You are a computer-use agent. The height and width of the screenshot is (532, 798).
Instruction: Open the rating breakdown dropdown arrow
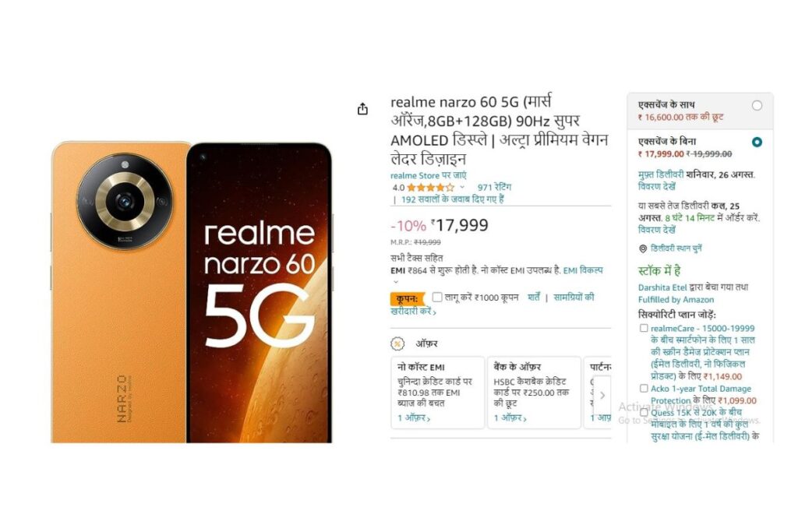(x=462, y=188)
